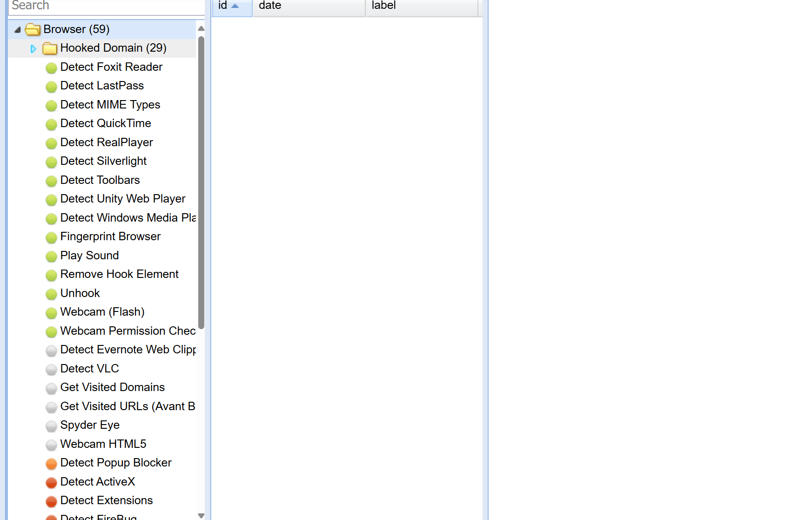
Task: Click red status dot for Detect ActiveX
Action: point(52,483)
